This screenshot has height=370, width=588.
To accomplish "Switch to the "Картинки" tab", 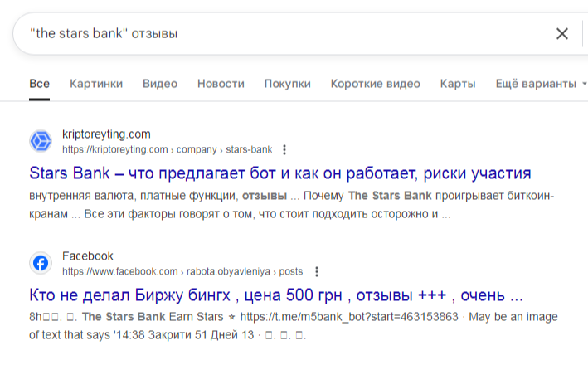I will (96, 84).
